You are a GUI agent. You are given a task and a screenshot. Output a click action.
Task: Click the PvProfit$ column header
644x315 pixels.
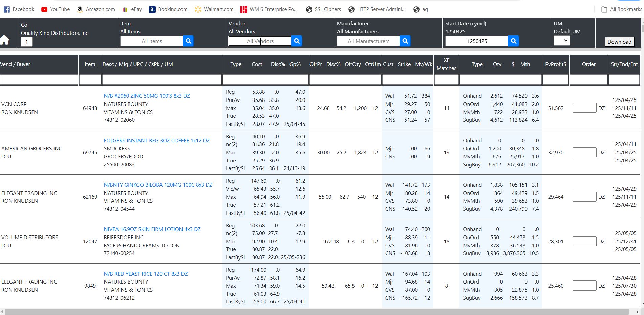pyautogui.click(x=555, y=64)
